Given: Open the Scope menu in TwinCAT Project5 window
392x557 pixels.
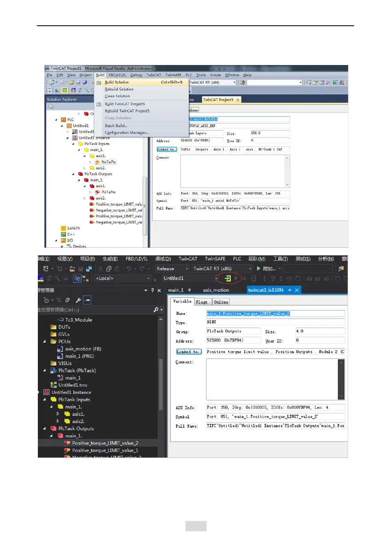Looking at the screenshot, I should 215,75.
